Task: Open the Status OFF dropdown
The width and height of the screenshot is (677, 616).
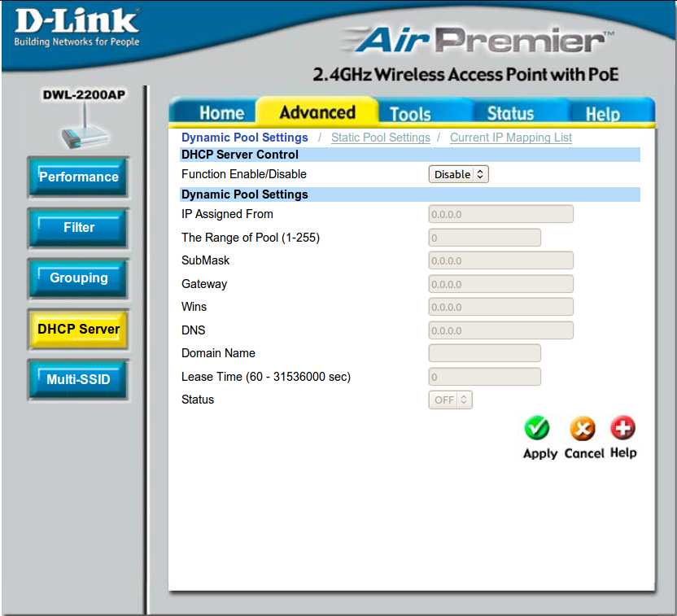Action: pyautogui.click(x=450, y=400)
